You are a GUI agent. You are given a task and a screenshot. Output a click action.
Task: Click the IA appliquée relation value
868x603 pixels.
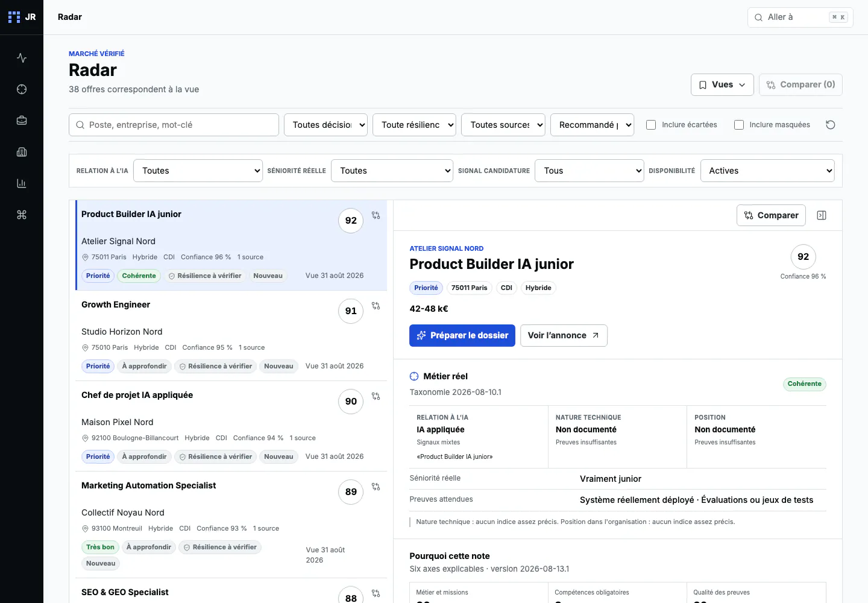(x=441, y=429)
